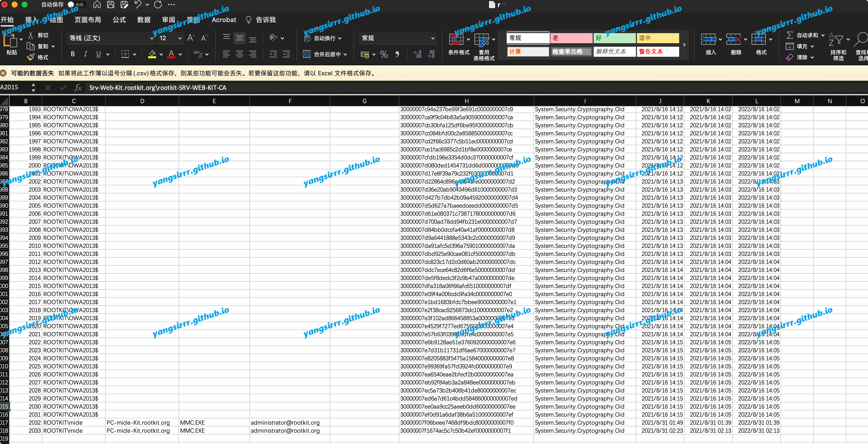The width and height of the screenshot is (868, 444).
Task: Expand the cell styles gallery arrow
Action: [x=684, y=45]
